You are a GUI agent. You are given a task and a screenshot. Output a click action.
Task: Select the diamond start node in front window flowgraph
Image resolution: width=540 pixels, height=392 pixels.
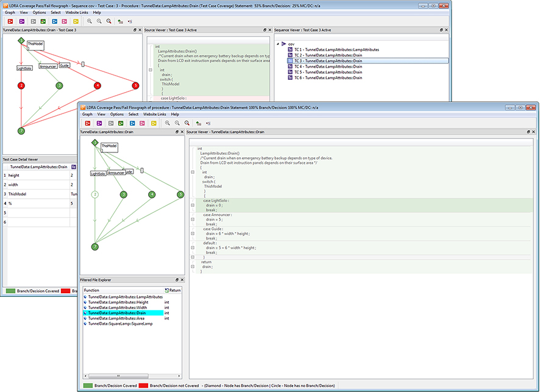click(x=94, y=143)
